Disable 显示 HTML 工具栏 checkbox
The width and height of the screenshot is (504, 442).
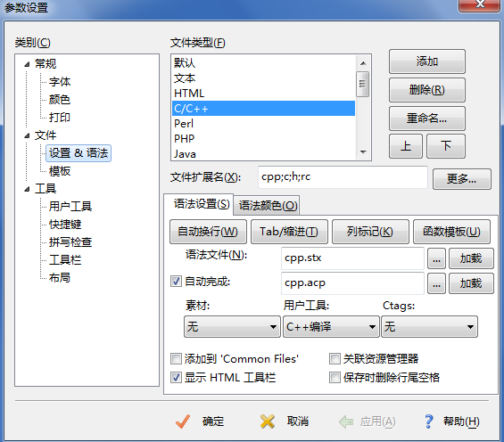pyautogui.click(x=176, y=377)
